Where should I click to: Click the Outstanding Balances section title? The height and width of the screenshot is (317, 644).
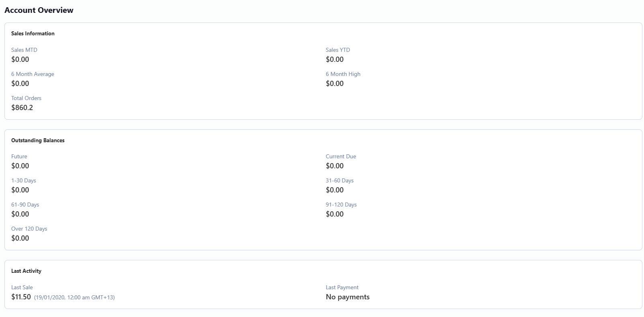(38, 140)
